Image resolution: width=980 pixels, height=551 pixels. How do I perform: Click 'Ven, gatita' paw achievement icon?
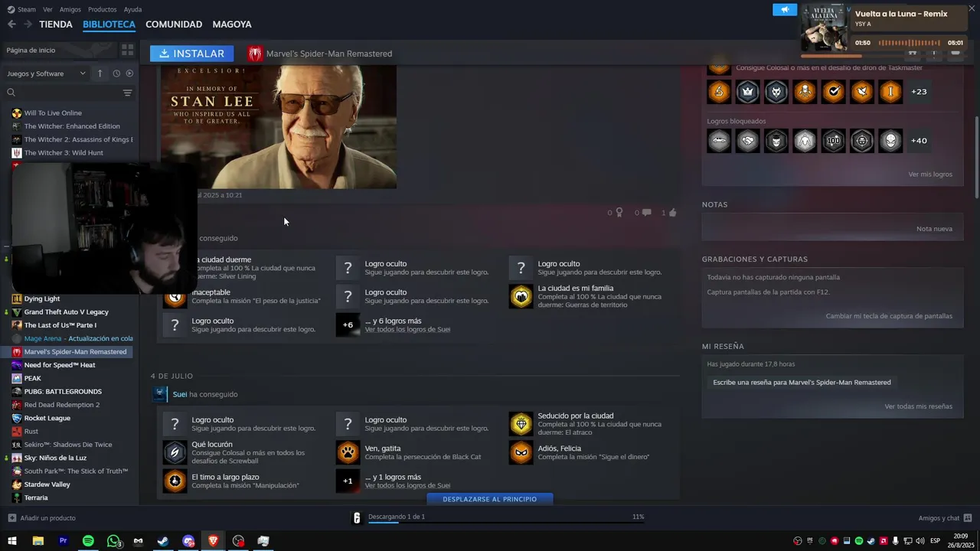(x=348, y=453)
